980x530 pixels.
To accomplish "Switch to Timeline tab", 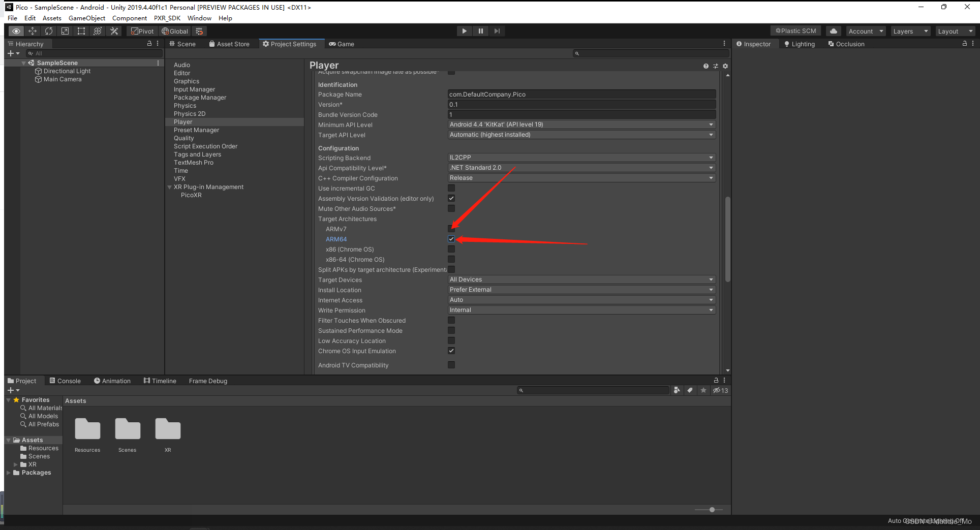I will (x=160, y=381).
